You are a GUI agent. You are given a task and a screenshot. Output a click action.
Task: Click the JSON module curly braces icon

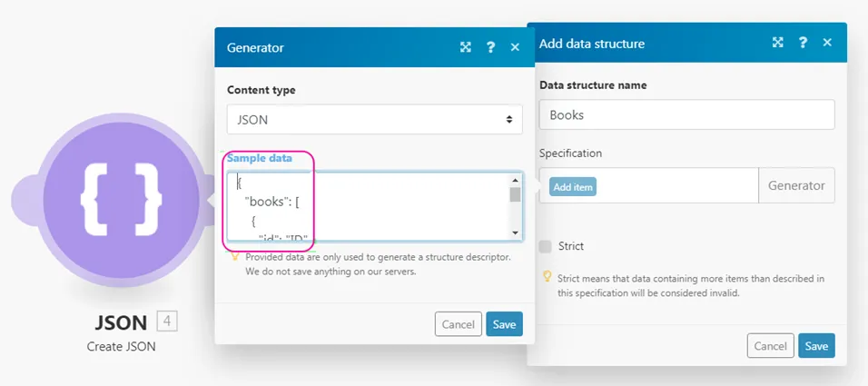click(122, 200)
